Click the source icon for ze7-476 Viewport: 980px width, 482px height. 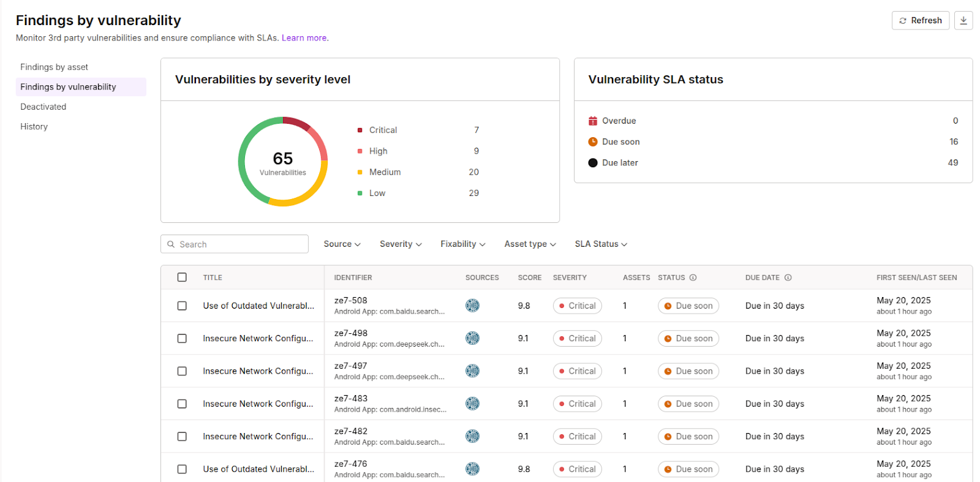click(x=472, y=469)
